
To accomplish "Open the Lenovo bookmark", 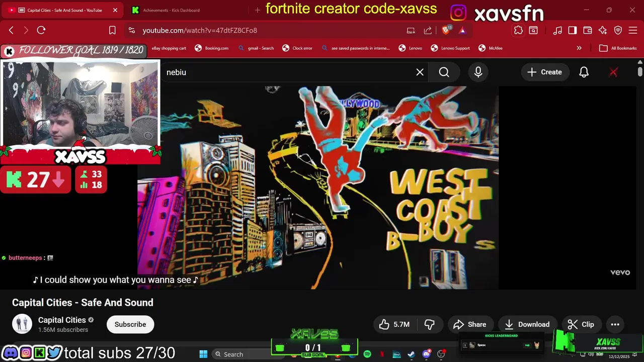I will click(x=411, y=48).
